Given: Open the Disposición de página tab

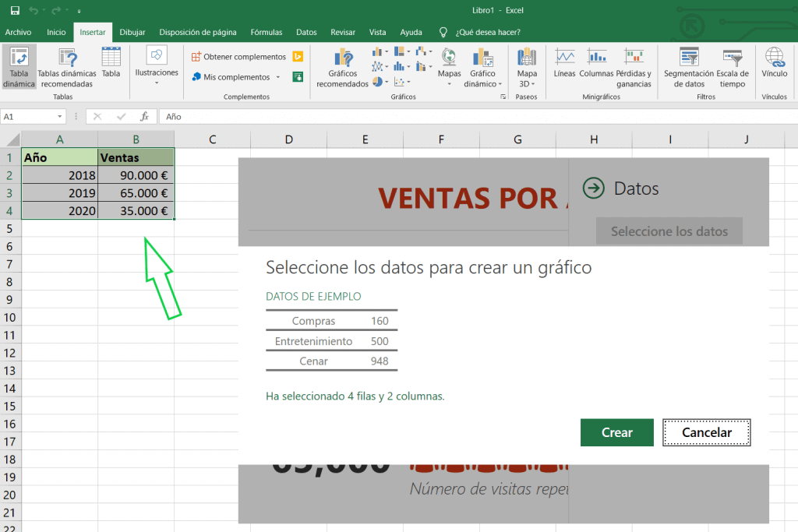Looking at the screenshot, I should 197,32.
